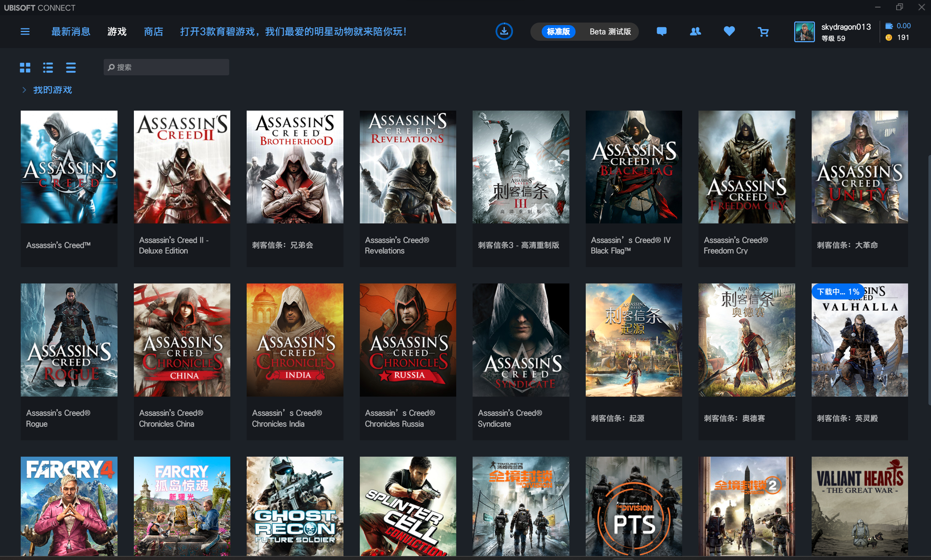Click the 打开3款育碧游戏 promotional link
The width and height of the screenshot is (931, 560).
(293, 31)
